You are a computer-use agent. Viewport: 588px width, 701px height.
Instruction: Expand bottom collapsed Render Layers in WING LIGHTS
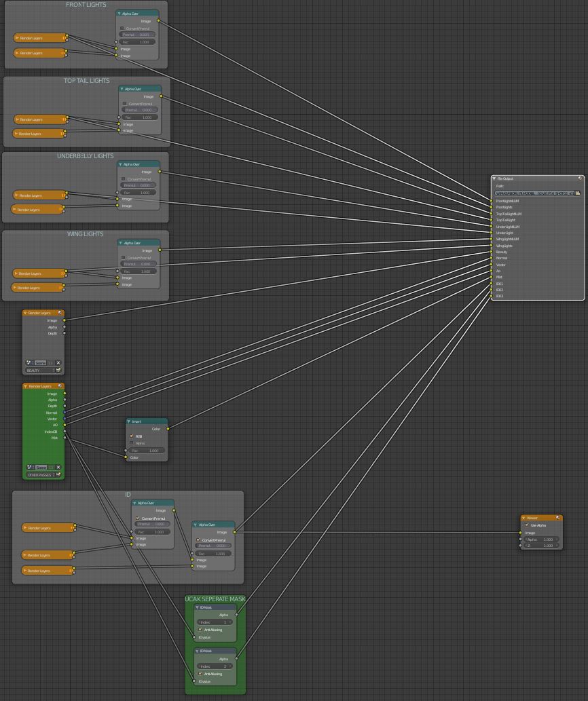point(15,288)
